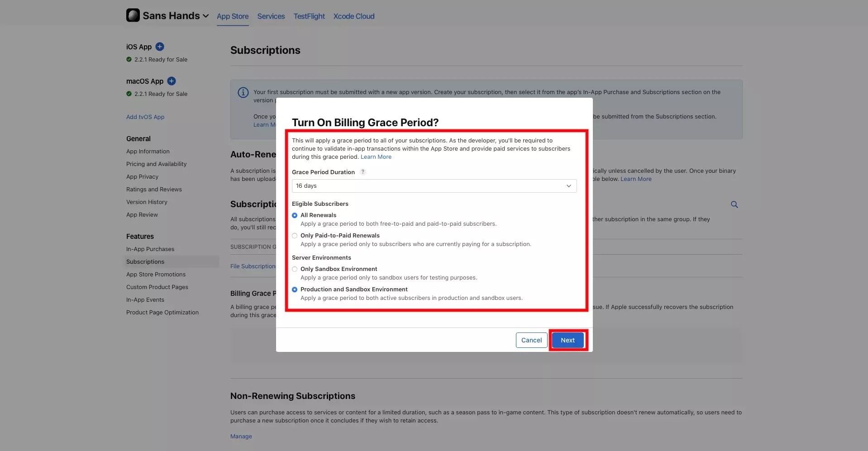Click green status dot beside iOS 2.2.1
The height and width of the screenshot is (451, 868).
click(x=129, y=59)
